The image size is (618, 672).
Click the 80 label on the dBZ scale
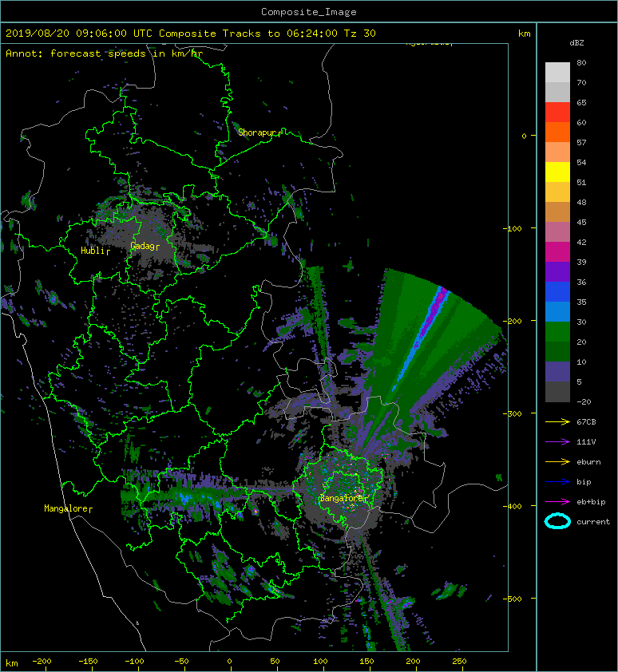pos(581,62)
